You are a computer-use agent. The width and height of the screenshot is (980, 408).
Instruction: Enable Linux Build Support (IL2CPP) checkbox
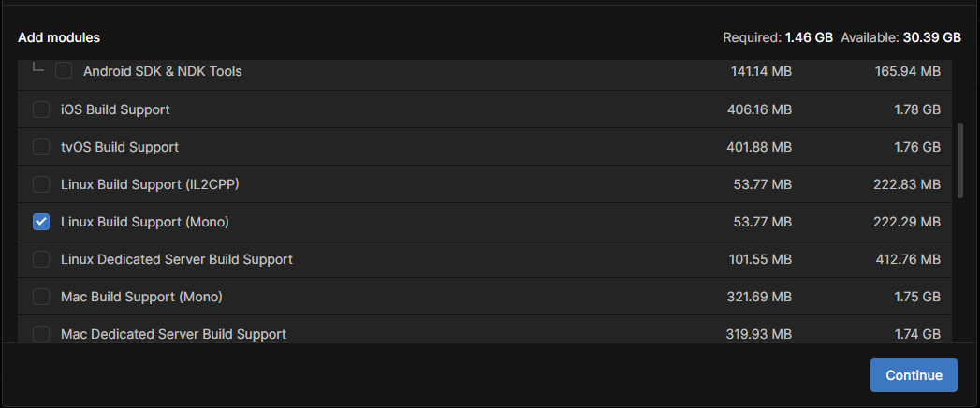coord(41,184)
